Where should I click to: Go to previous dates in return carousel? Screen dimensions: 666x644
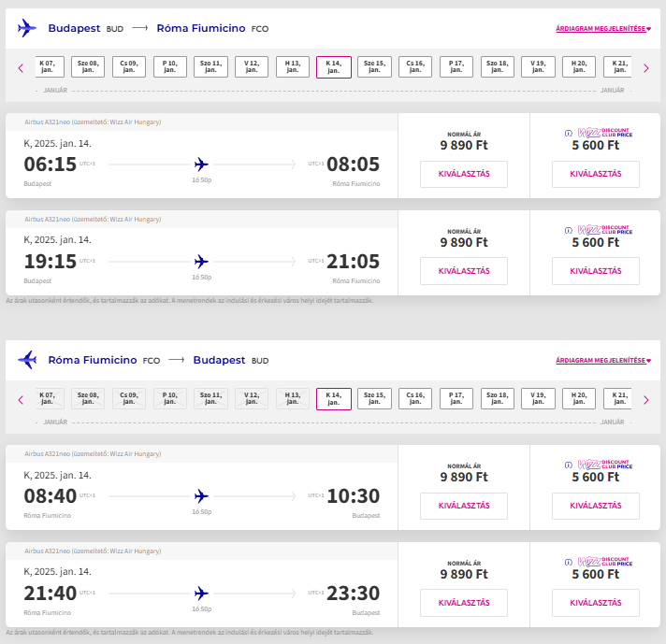[21, 399]
